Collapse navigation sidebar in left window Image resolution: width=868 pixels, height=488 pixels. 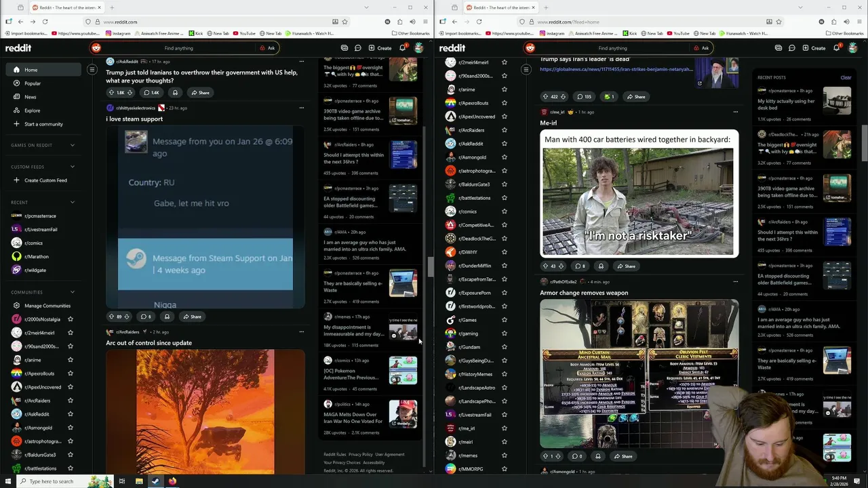tap(92, 69)
